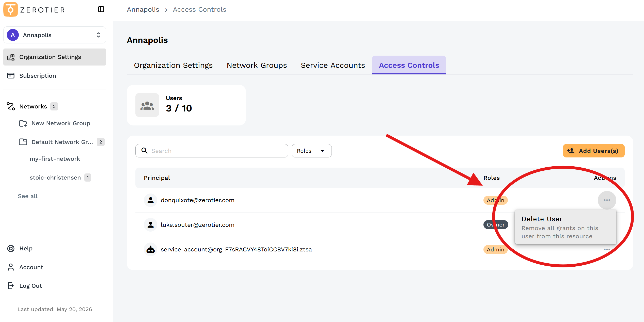Viewport: 644px width, 322px height.
Task: Click the Log Out door icon
Action: click(11, 286)
